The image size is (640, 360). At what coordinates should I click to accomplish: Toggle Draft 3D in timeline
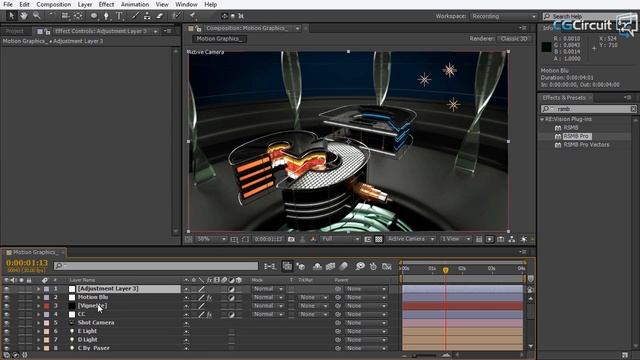click(x=301, y=267)
